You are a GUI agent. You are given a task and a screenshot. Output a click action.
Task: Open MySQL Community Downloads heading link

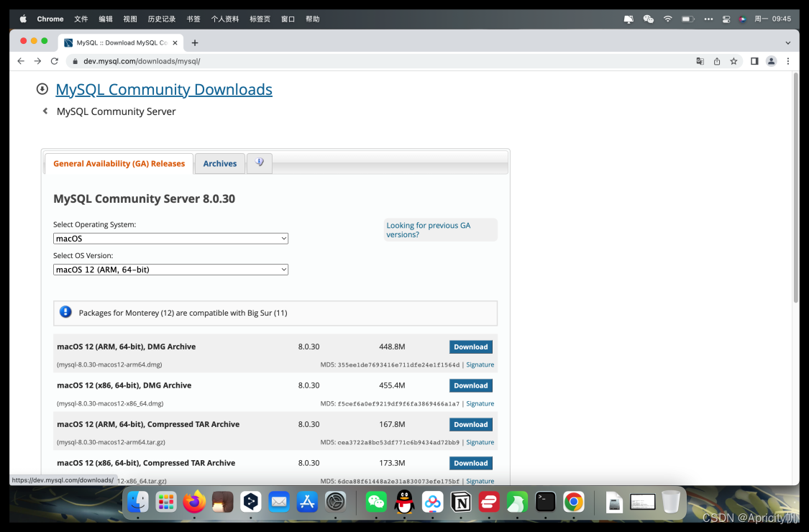tap(164, 89)
